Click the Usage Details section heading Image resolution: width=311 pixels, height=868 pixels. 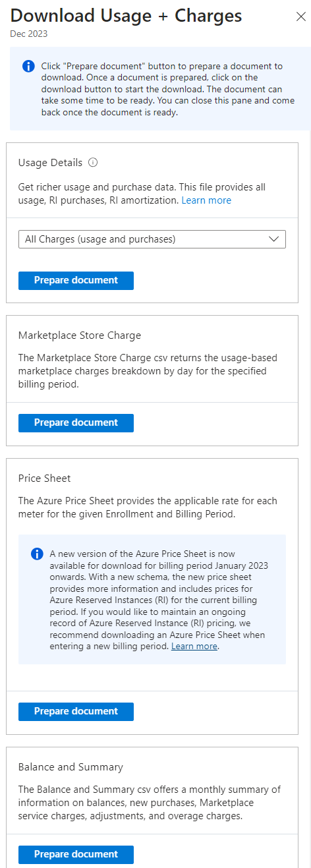(x=51, y=162)
